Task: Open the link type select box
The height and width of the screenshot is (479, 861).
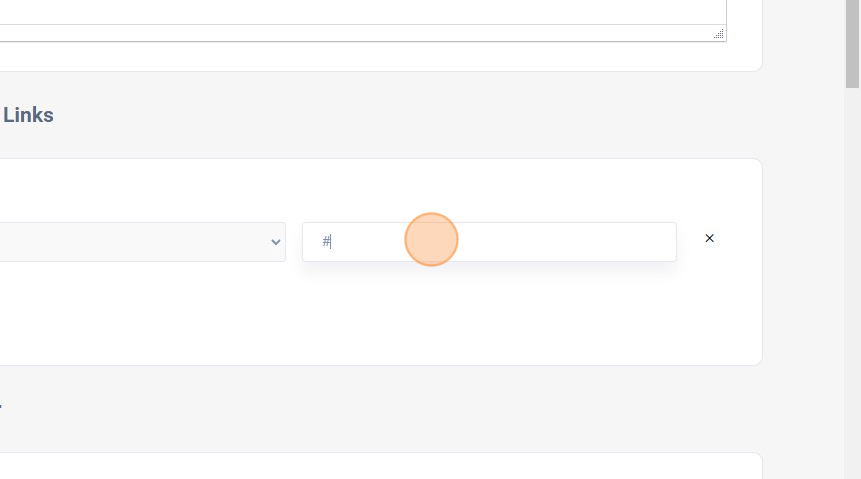Action: tap(140, 242)
